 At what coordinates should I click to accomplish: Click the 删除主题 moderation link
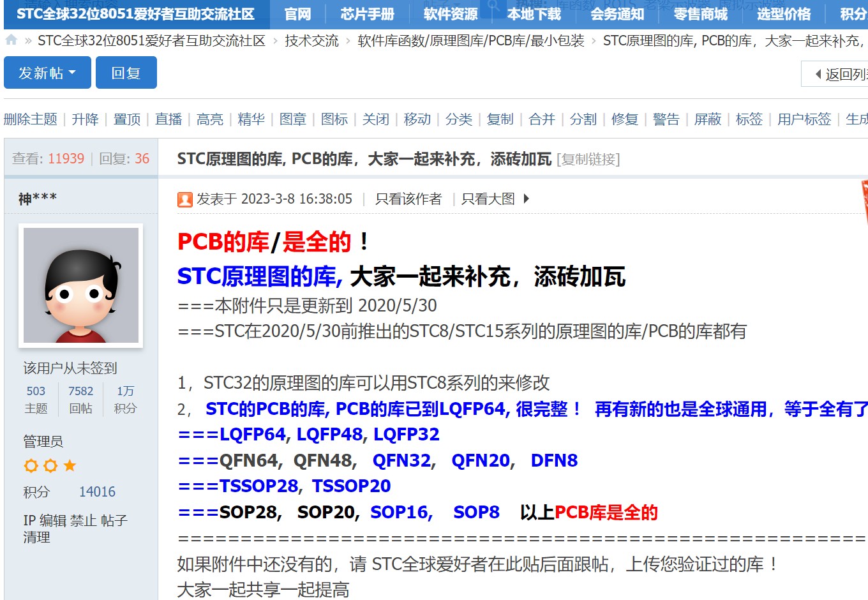click(x=31, y=119)
